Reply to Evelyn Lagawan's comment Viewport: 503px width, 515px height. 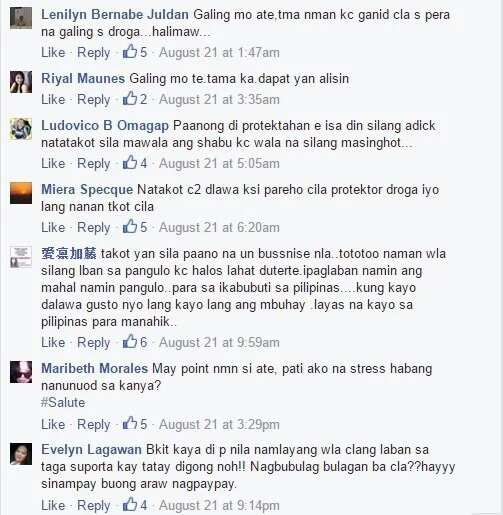point(94,505)
